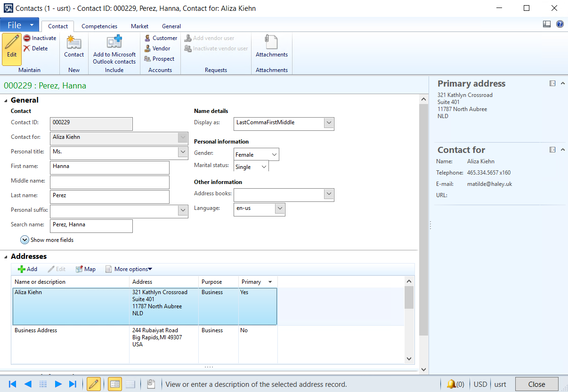Screen dimensions: 568x392
Task: Open the Personal title dropdown
Action: (x=183, y=152)
